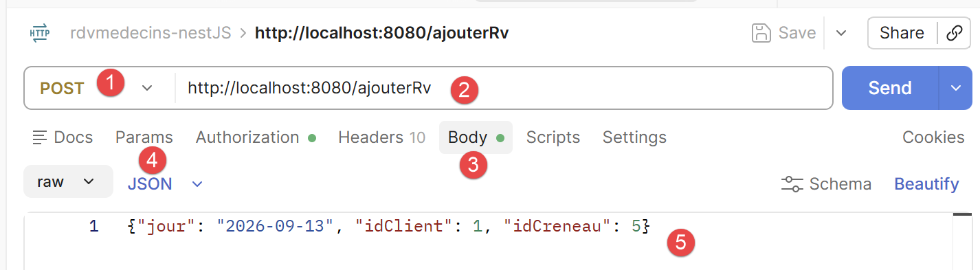The width and height of the screenshot is (980, 270).
Task: Switch to the Params tab
Action: pyautogui.click(x=144, y=137)
